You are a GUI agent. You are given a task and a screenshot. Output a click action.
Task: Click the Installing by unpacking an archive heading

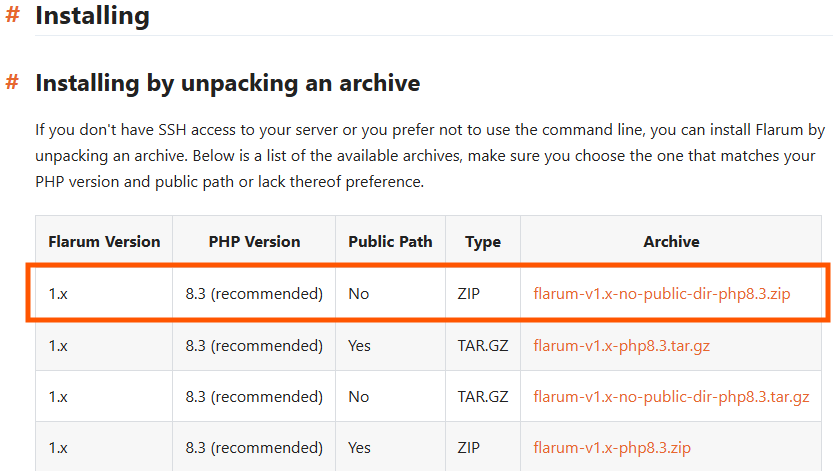click(227, 82)
